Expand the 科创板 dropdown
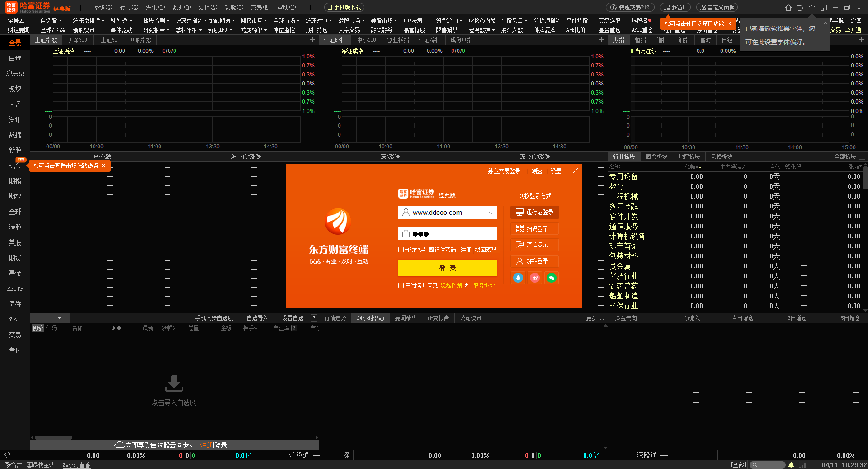This screenshot has height=469, width=868. pyautogui.click(x=131, y=21)
